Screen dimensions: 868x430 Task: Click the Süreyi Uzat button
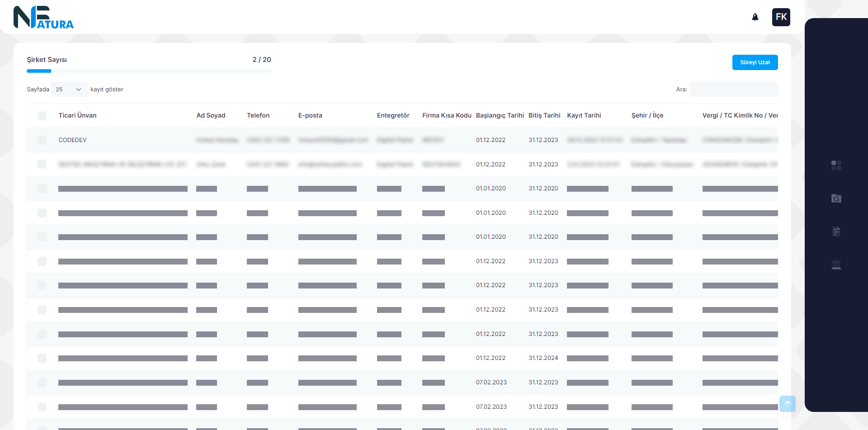coord(755,62)
